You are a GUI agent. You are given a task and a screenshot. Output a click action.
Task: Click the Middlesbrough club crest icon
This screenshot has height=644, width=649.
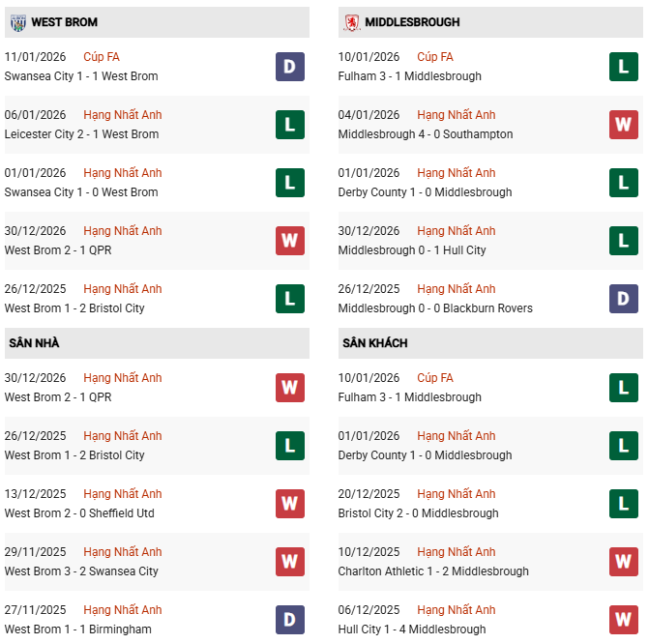[x=350, y=21]
